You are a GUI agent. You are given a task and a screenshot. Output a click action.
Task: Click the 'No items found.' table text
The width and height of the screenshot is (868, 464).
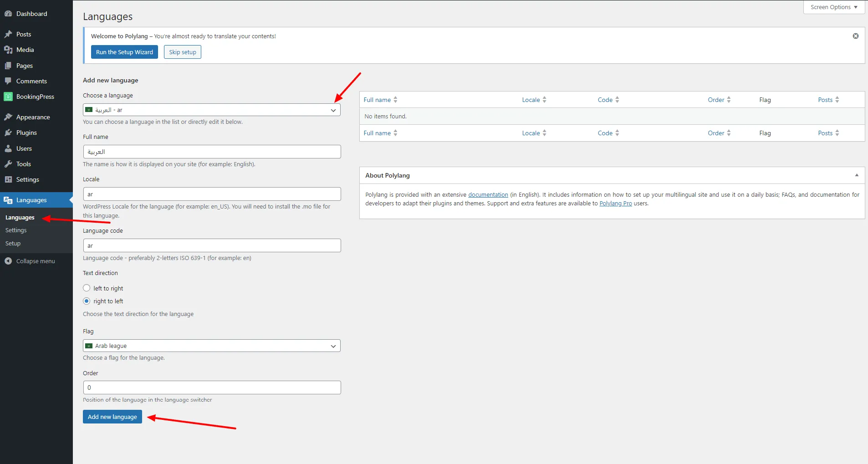point(385,116)
